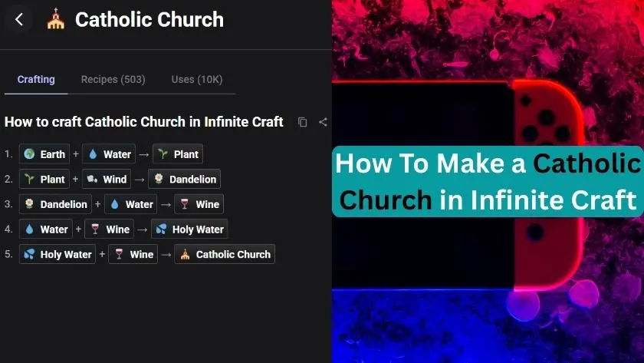Screen dimensions: 644x363
Task: Select the Water ingredient in step 3
Action: tap(131, 204)
